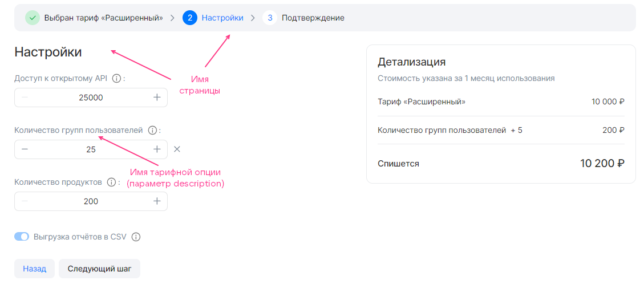Decrease the open API access value with minus
Image resolution: width=644 pixels, height=284 pixels.
coord(25,98)
